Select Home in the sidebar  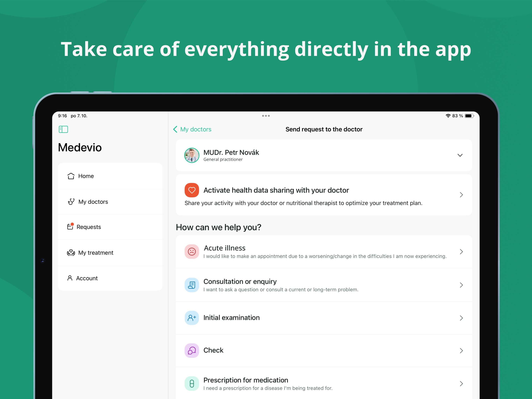point(110,176)
